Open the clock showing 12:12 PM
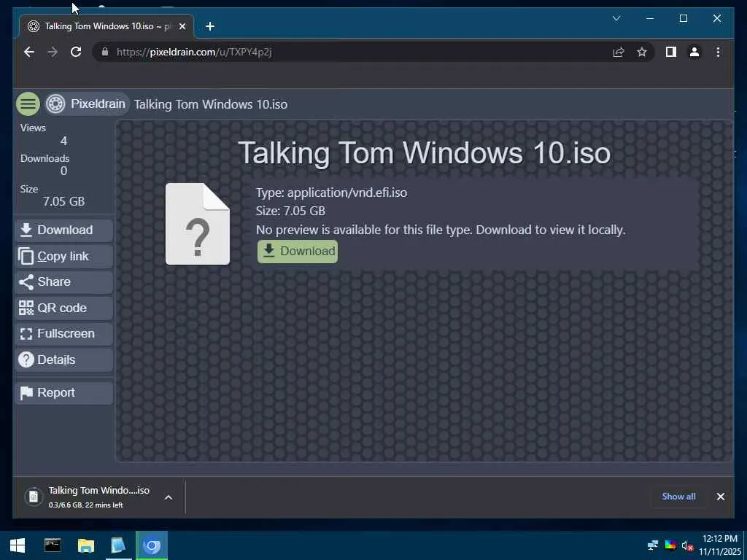Viewport: 747px width, 560px height. 719,545
